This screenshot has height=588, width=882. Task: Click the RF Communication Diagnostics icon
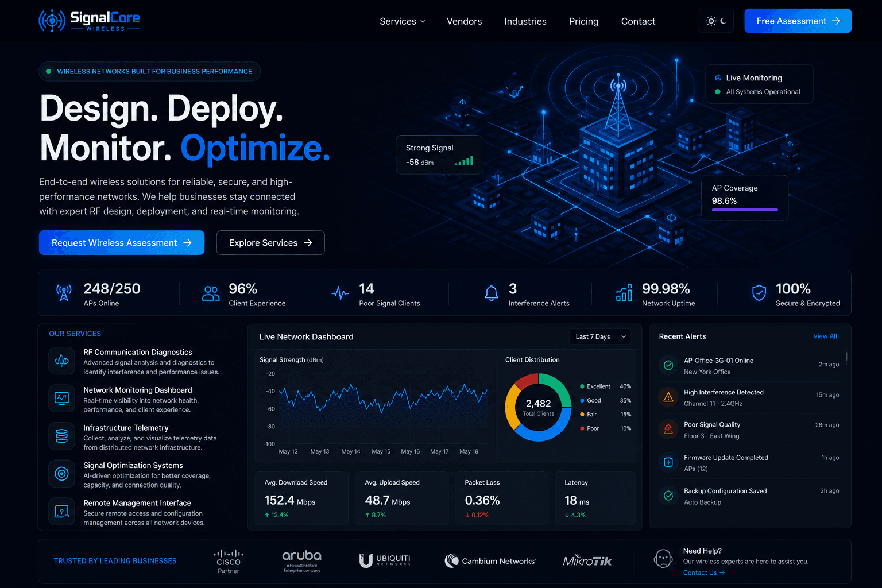click(x=61, y=361)
